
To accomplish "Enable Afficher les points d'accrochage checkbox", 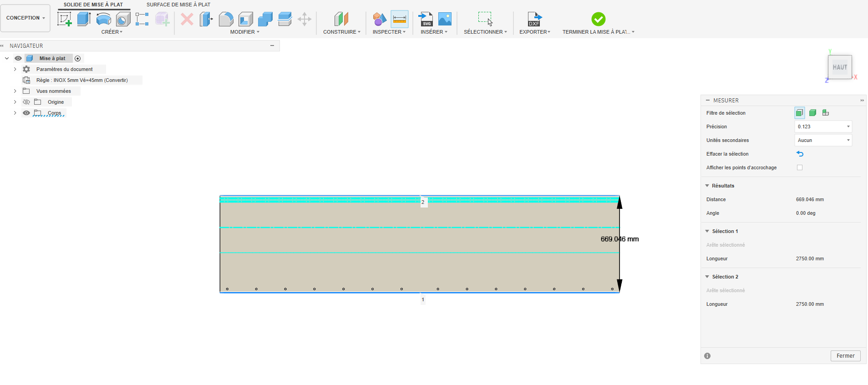I will [800, 167].
